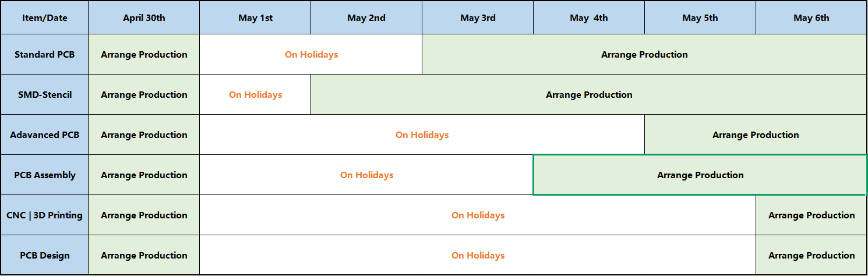Click the CNC | 3D Printing row label
The height and width of the screenshot is (276, 868).
45,215
